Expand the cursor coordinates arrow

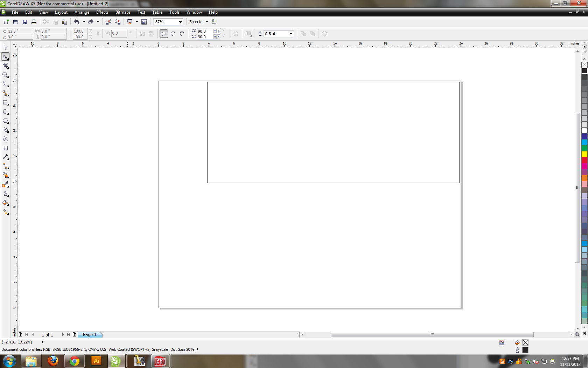pos(43,342)
